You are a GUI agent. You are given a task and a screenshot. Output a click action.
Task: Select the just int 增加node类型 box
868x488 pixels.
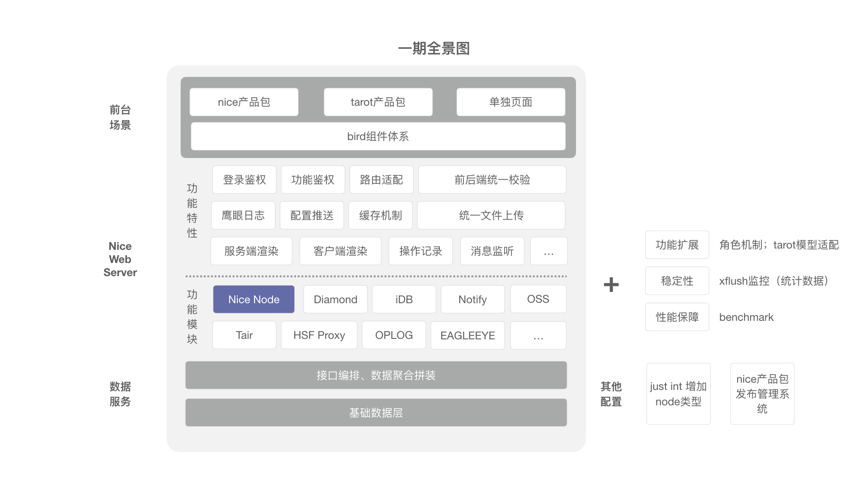click(678, 394)
